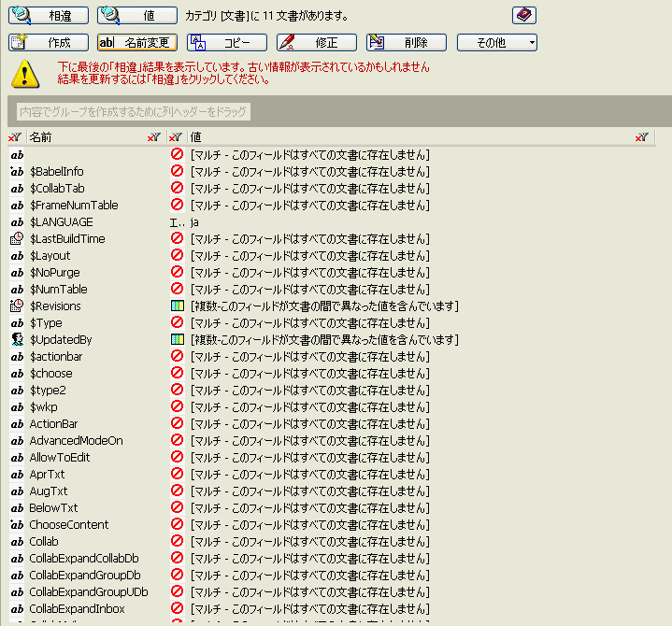
Task: Click the 相違 (differences) button
Action: pos(49,15)
